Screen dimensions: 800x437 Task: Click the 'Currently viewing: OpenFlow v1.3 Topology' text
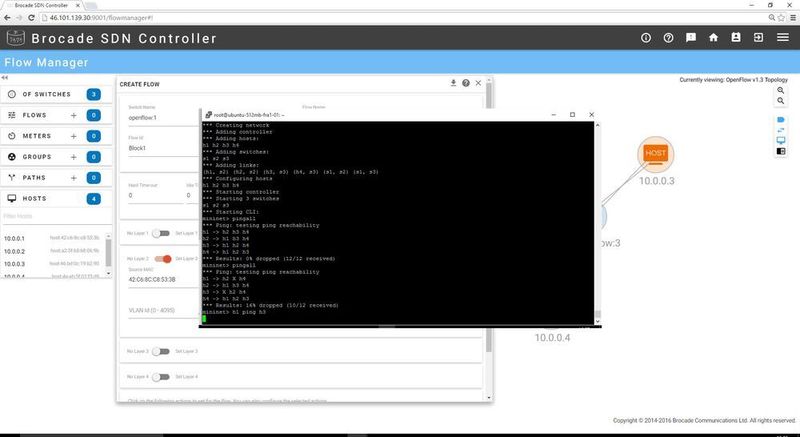(733, 80)
